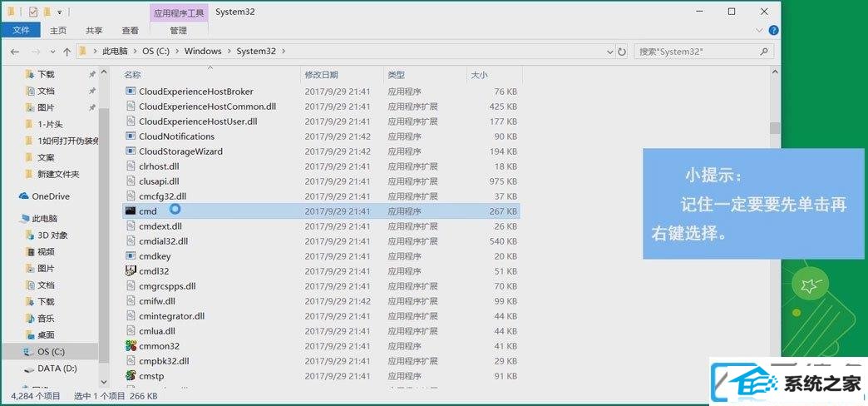Click the help question mark icon
Viewport: 868px width, 406px height.
coord(774,30)
